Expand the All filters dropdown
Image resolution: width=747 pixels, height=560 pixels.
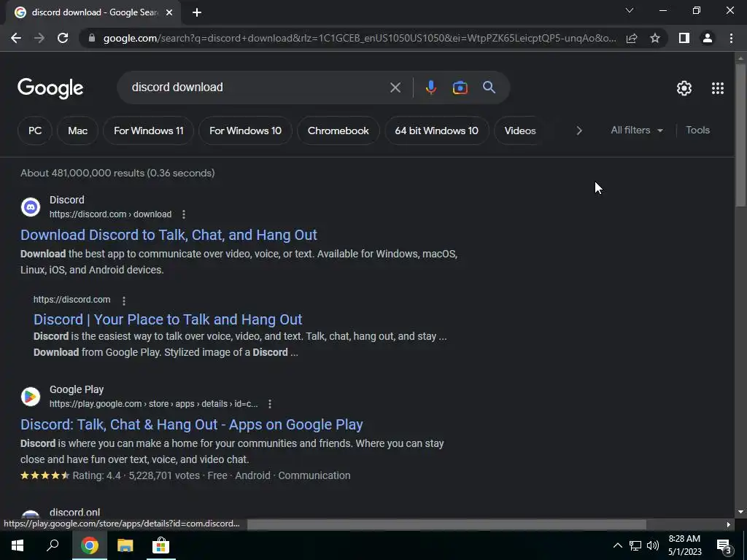pos(637,130)
